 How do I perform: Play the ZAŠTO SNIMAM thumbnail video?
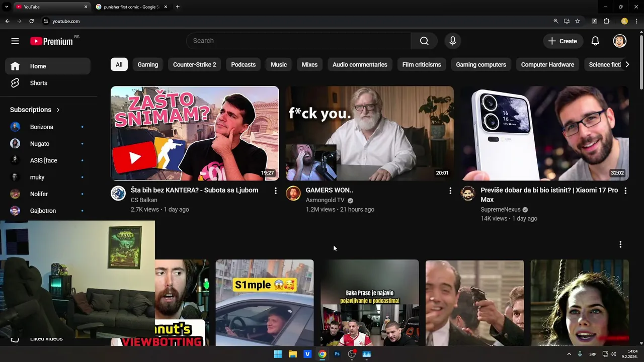195,133
